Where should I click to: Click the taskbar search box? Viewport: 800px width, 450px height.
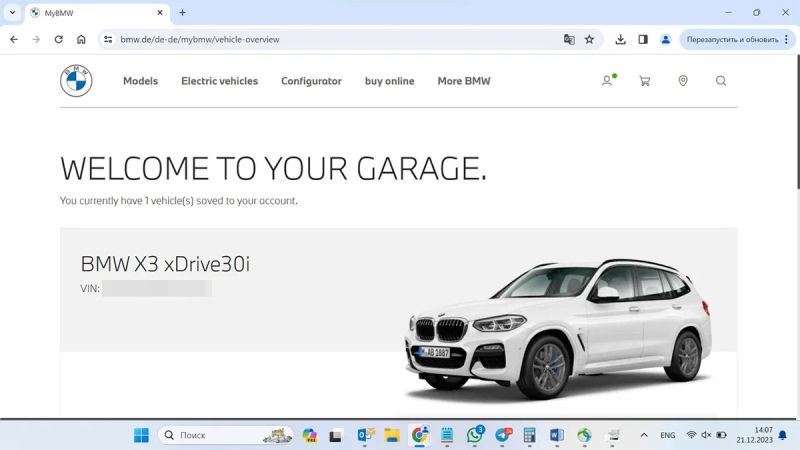coord(226,435)
